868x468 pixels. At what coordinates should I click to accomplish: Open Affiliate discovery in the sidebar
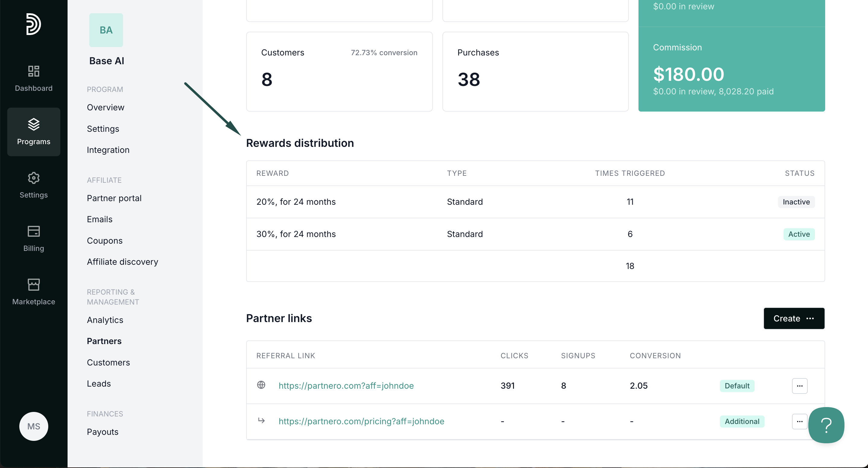122,262
